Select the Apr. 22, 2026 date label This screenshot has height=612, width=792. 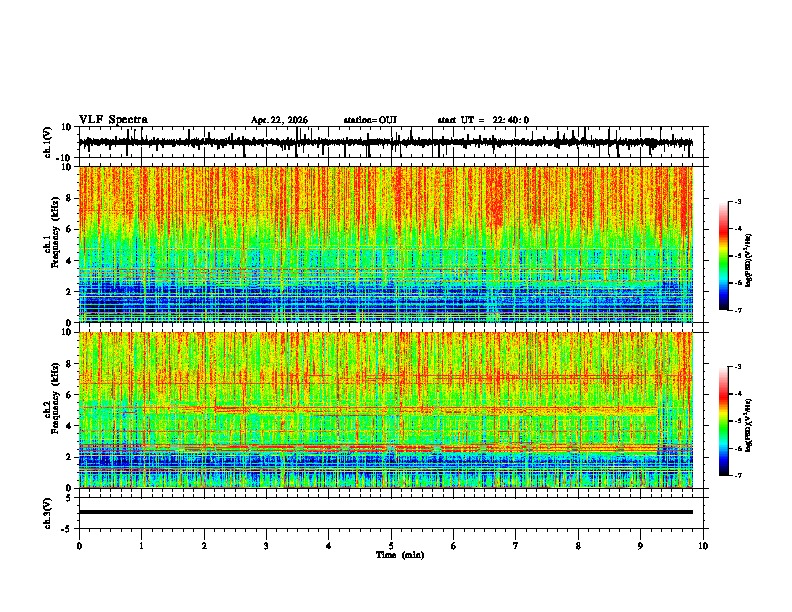click(x=279, y=120)
